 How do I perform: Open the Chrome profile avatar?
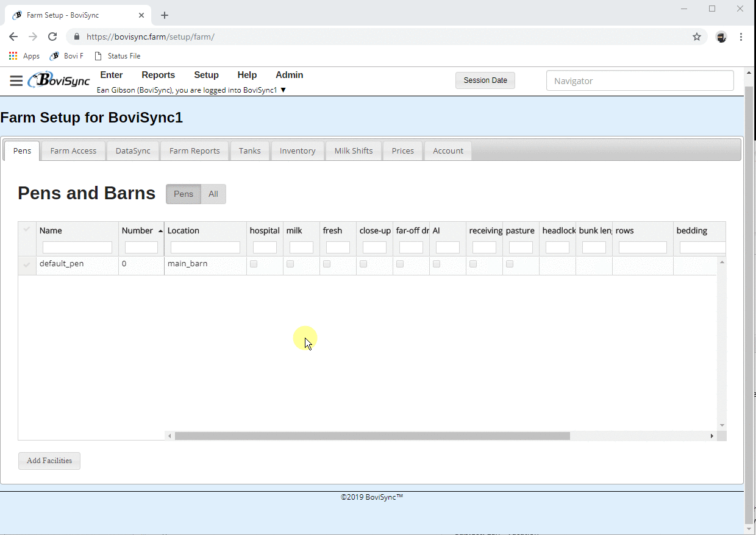click(721, 37)
